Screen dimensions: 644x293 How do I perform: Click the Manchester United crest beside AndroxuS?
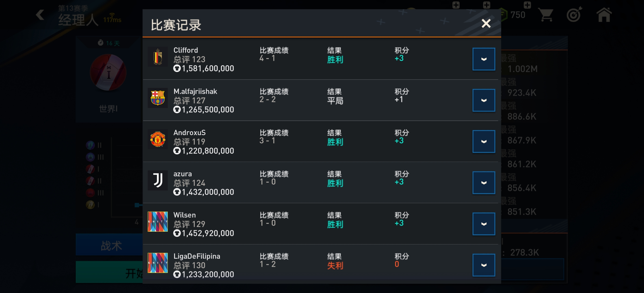pos(158,139)
